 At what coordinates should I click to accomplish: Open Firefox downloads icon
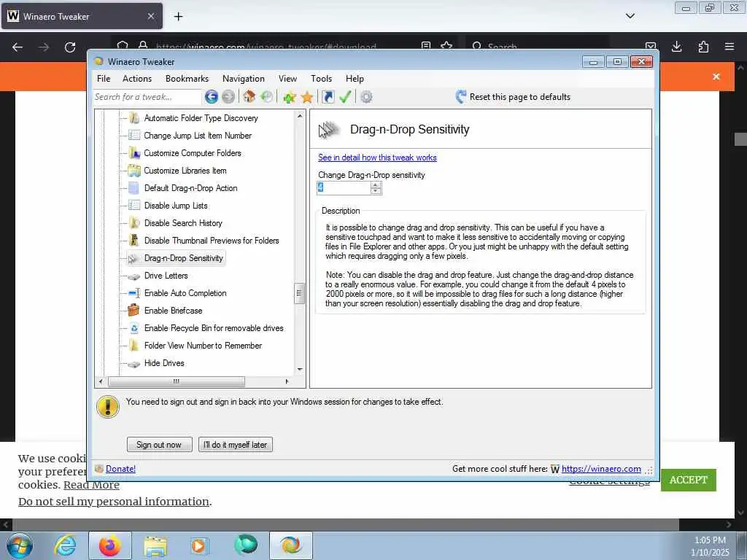tap(676, 47)
